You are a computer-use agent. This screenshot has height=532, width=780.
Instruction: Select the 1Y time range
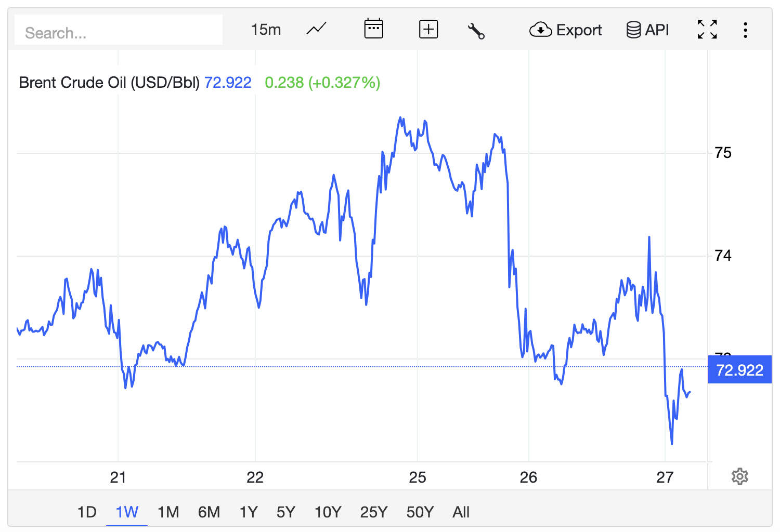click(x=249, y=512)
